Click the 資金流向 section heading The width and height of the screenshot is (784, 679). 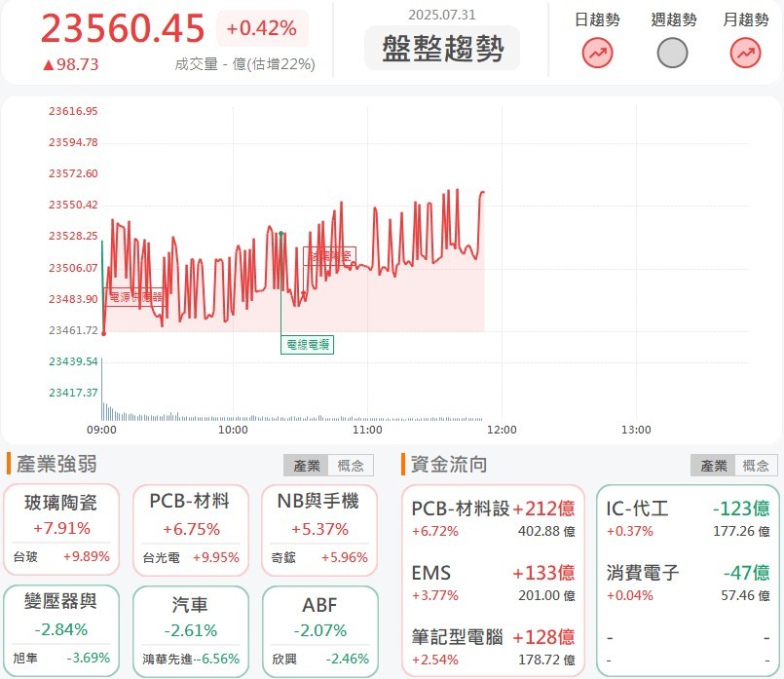449,464
